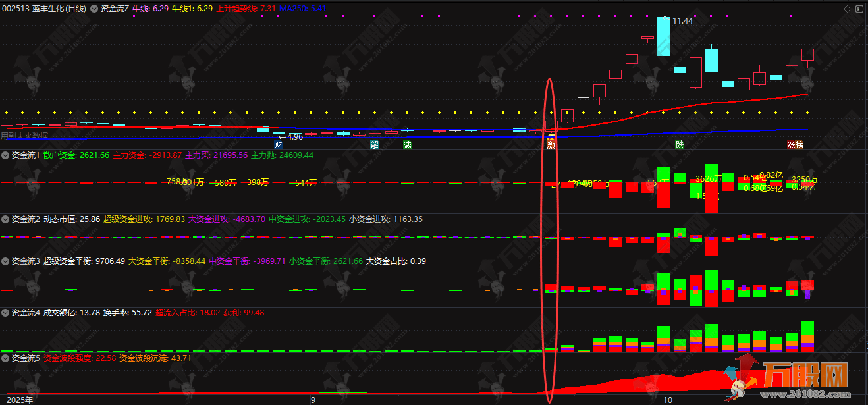
Task: Click the 解 info marker on chart
Action: click(375, 144)
